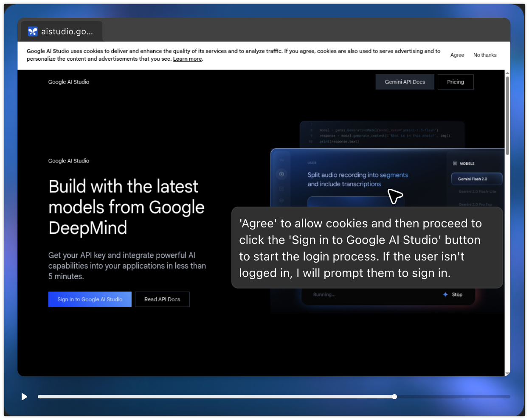Image resolution: width=529 pixels, height=420 pixels.
Task: Open Gemini API Docs from the header
Action: point(405,82)
